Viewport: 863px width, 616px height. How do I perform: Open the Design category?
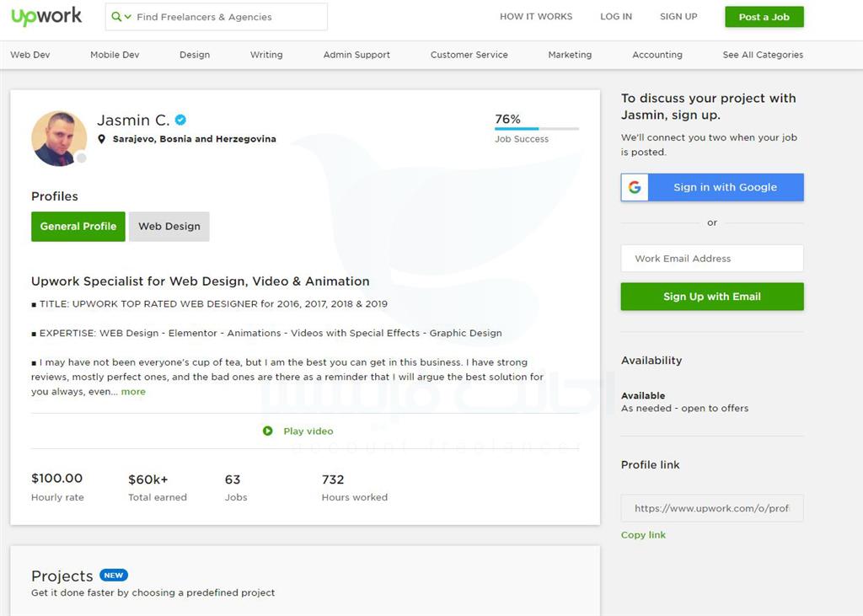pos(195,55)
